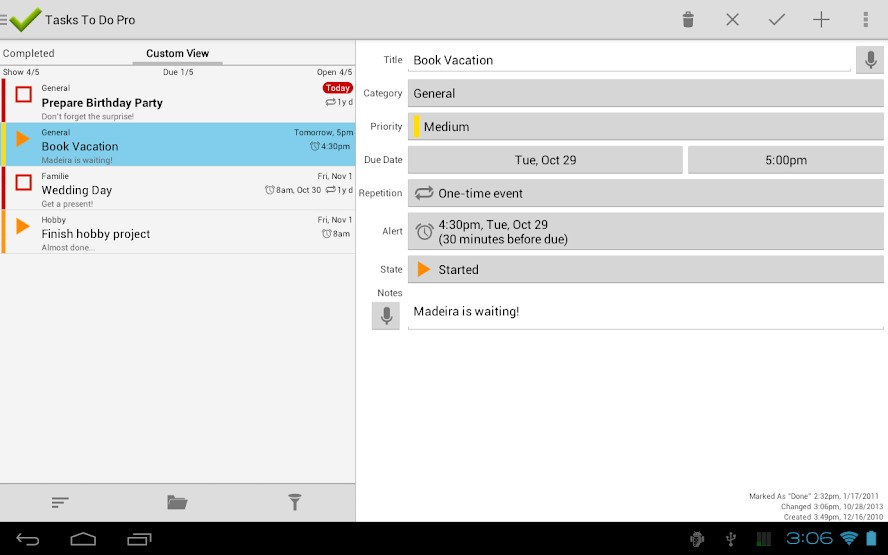Viewport: 888px width, 555px height.
Task: Tap Changed 3:06pm, 10/28/2013 text
Action: (832, 507)
